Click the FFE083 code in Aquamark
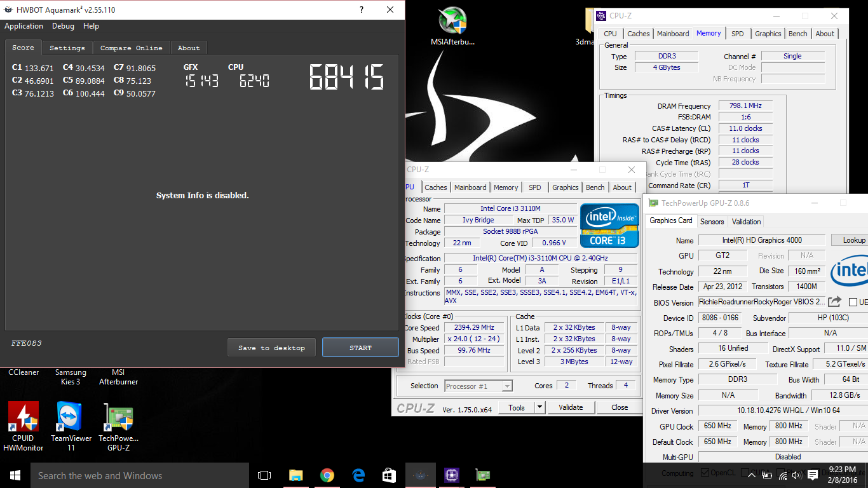The height and width of the screenshot is (488, 868). tap(26, 343)
